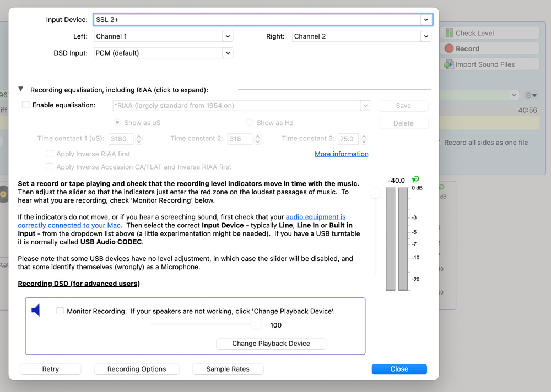Click the Retry button
Viewport: 551px width, 392px height.
51,369
